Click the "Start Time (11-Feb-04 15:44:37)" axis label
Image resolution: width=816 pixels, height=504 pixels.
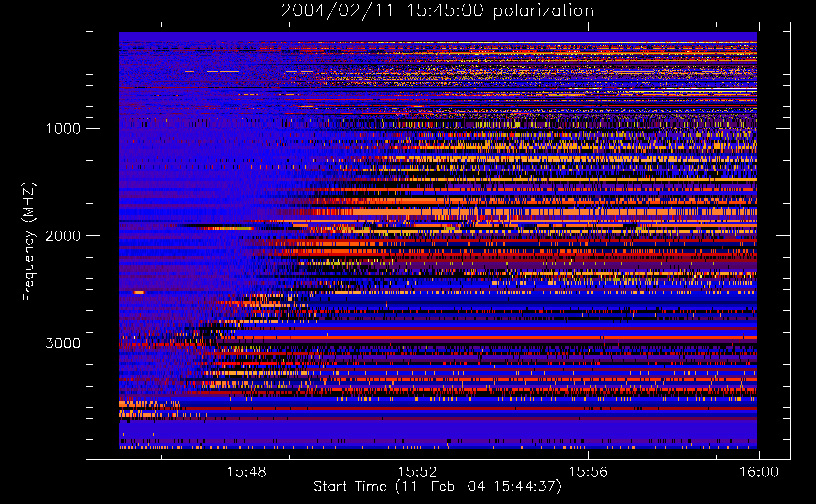(437, 487)
